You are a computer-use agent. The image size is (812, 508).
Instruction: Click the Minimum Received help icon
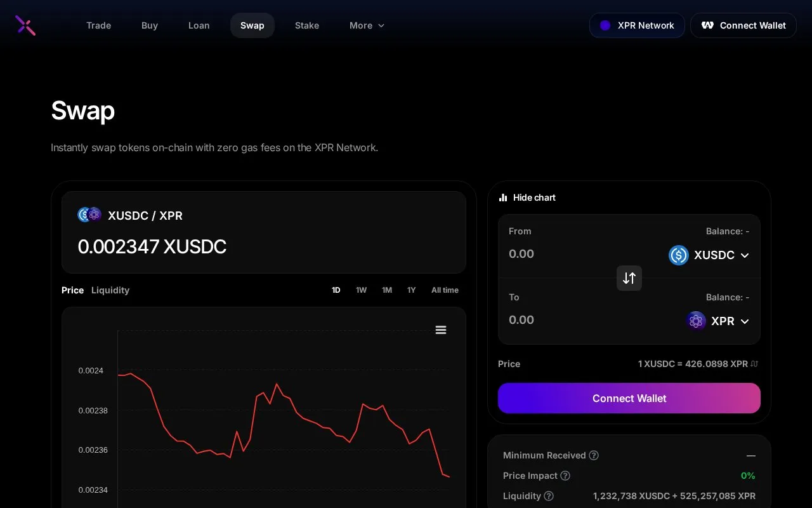(594, 455)
